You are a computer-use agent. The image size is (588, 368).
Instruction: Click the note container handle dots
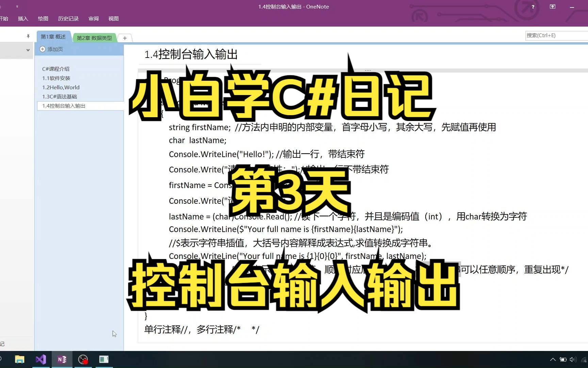pyautogui.click(x=368, y=70)
